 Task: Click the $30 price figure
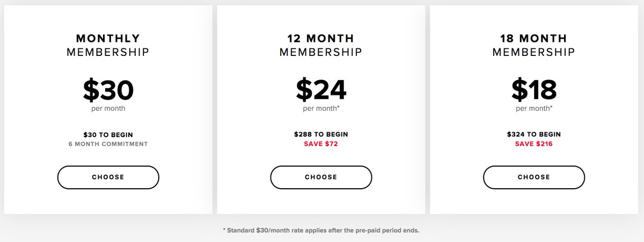pyautogui.click(x=108, y=89)
